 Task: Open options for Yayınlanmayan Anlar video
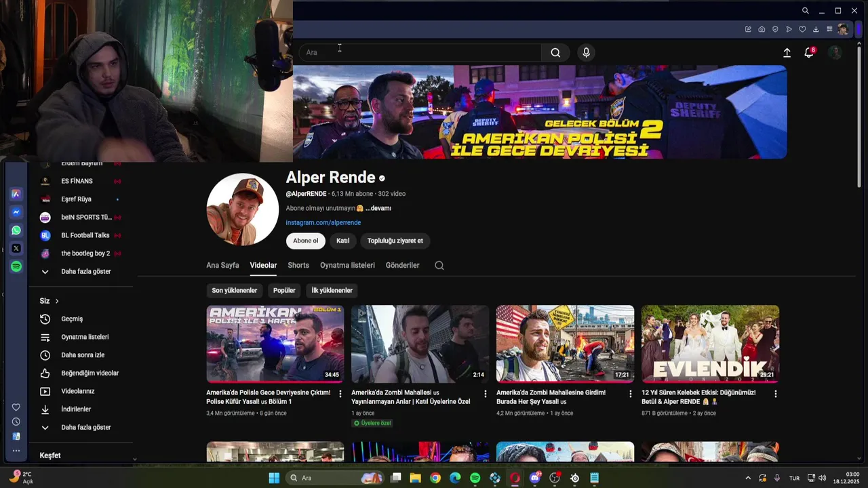click(x=486, y=394)
